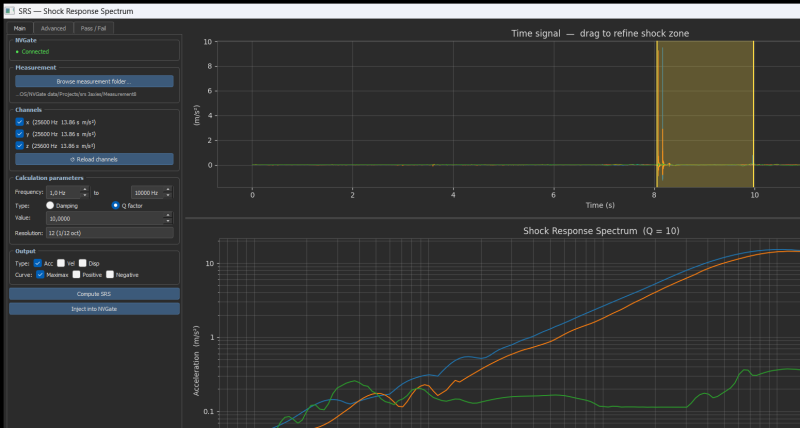The image size is (800, 428).
Task: Open the Pass / Fail tab
Action: pos(93,28)
